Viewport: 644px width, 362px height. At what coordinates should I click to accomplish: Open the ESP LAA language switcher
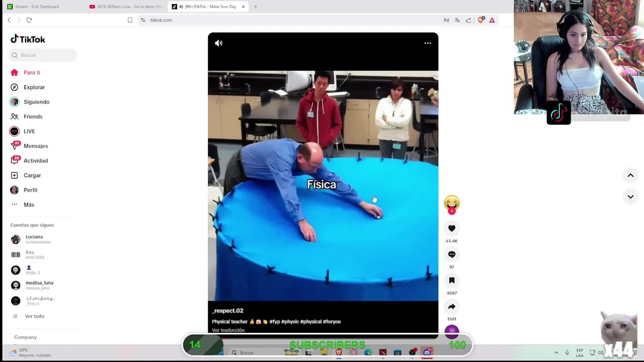point(580,352)
